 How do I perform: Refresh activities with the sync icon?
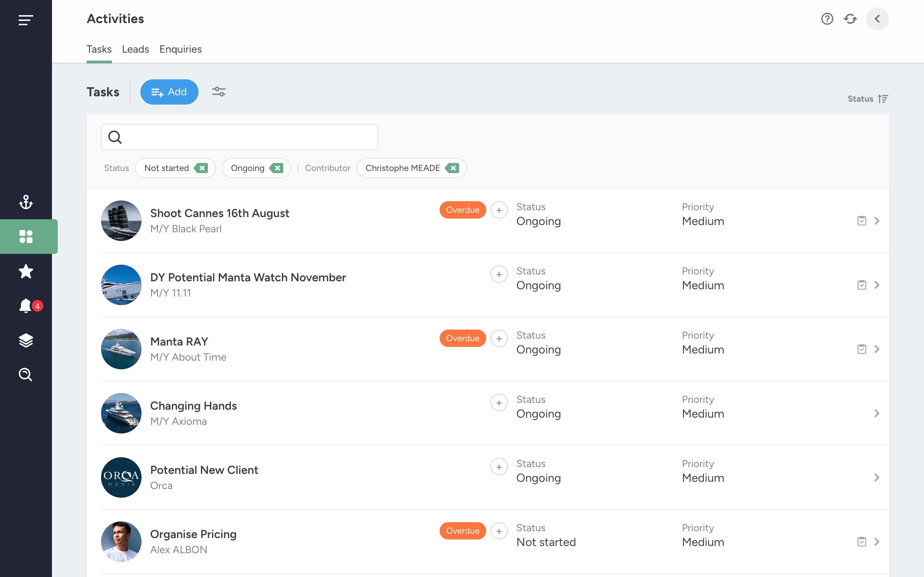pyautogui.click(x=850, y=19)
